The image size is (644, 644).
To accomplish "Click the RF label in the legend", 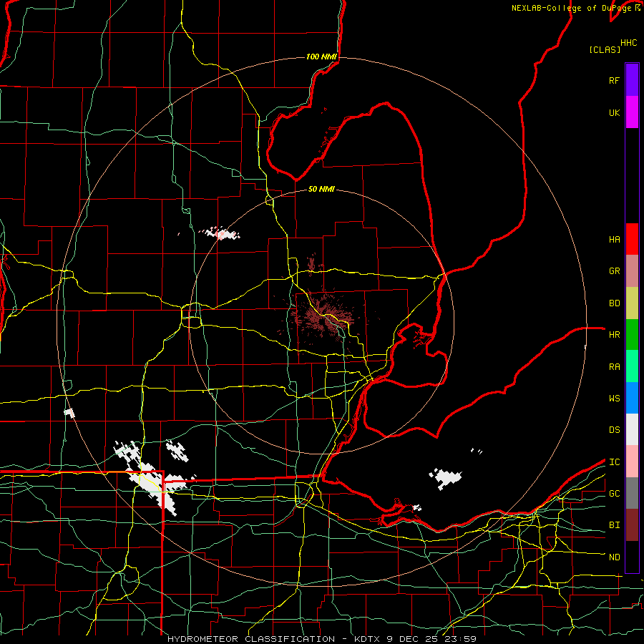I will click(x=614, y=80).
